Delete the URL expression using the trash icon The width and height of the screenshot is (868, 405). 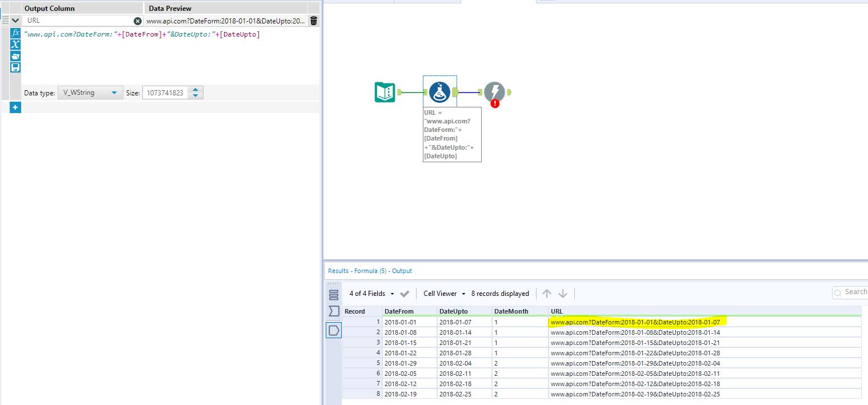pos(313,20)
